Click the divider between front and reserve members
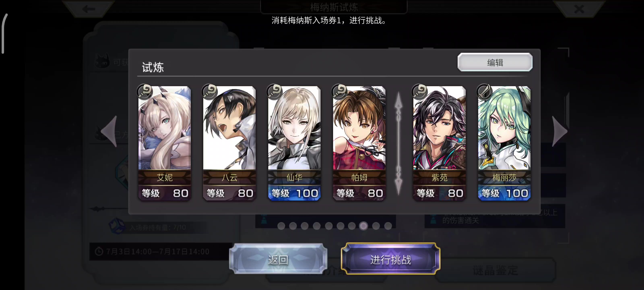The height and width of the screenshot is (290, 644). click(x=398, y=144)
